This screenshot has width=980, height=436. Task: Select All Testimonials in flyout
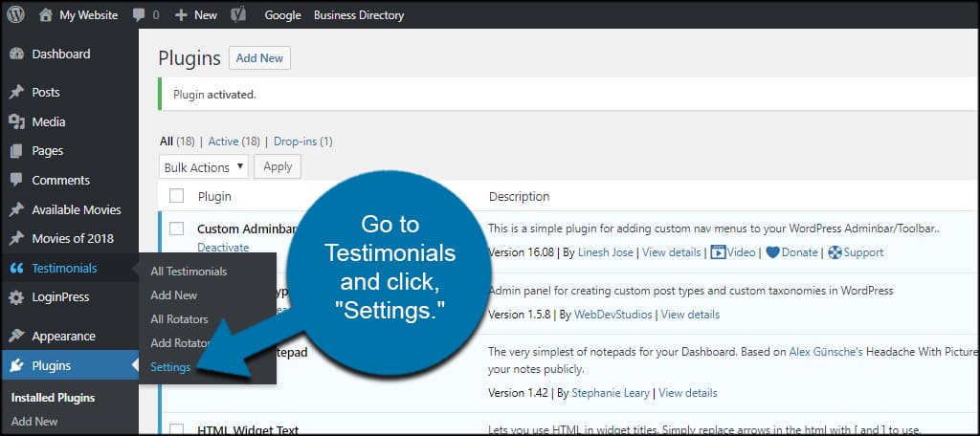[189, 272]
